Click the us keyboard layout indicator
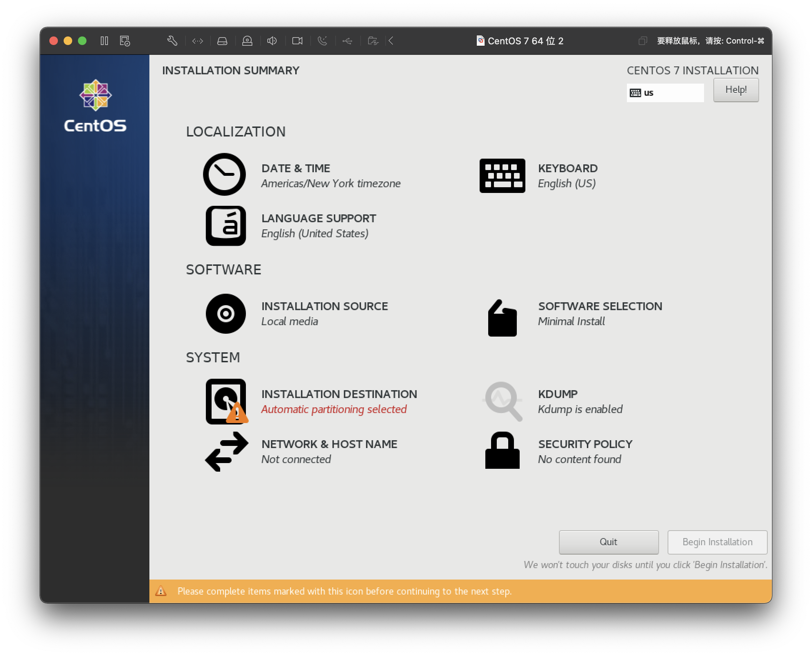 [x=665, y=93]
